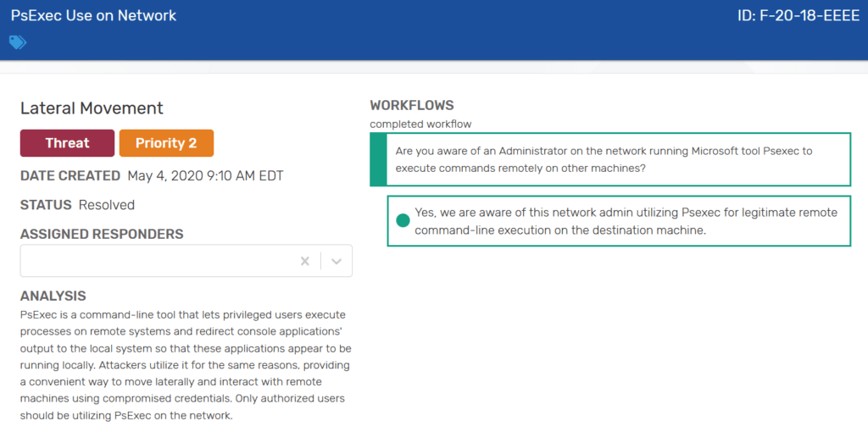Click the Resolved status value
Image resolution: width=868 pixels, height=438 pixels.
pyautogui.click(x=106, y=205)
